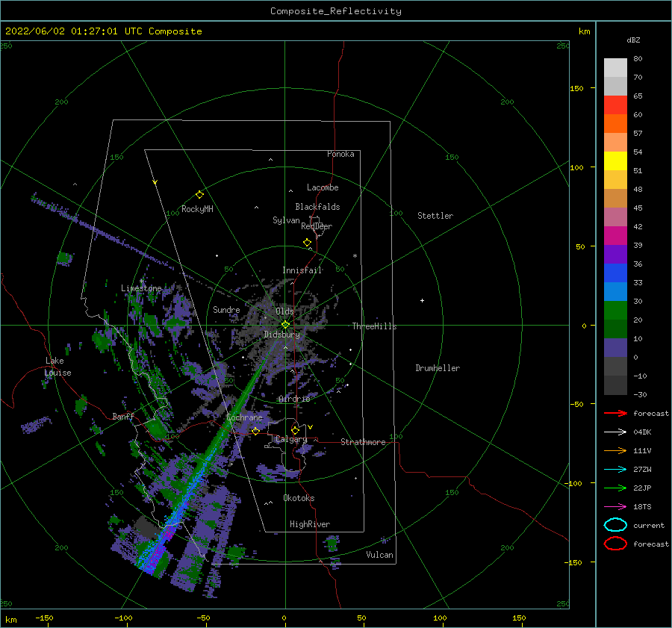
Task: Select the light blue 30–33 dBZ swatch
Action: (615, 291)
